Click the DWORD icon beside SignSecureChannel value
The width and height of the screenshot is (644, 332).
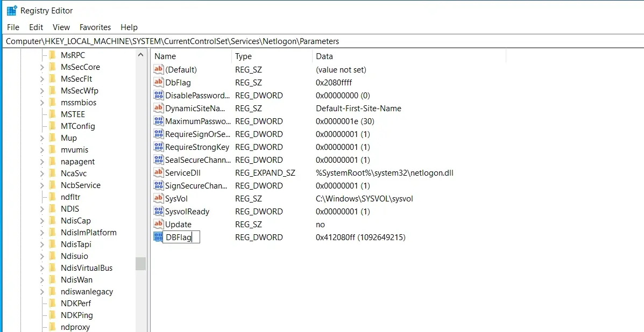pyautogui.click(x=159, y=186)
